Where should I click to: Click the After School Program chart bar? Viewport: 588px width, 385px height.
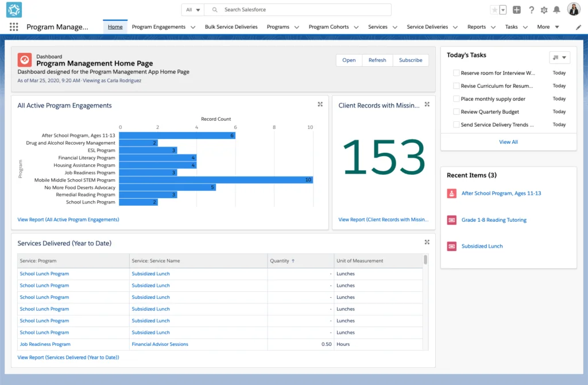point(177,136)
